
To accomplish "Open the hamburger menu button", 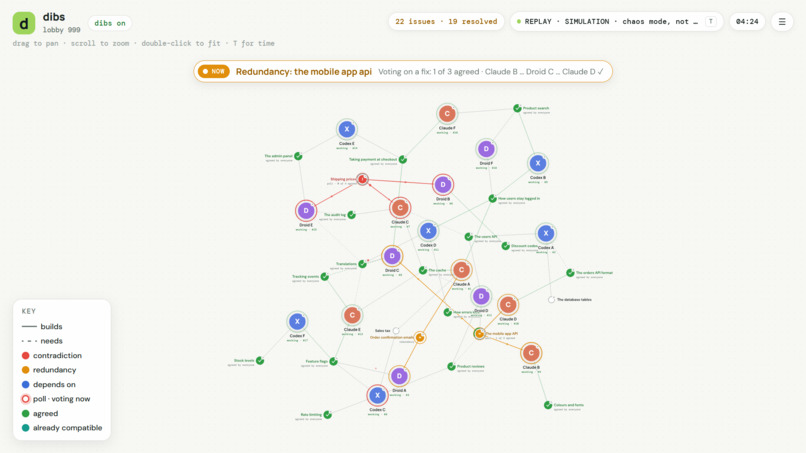I will (782, 22).
